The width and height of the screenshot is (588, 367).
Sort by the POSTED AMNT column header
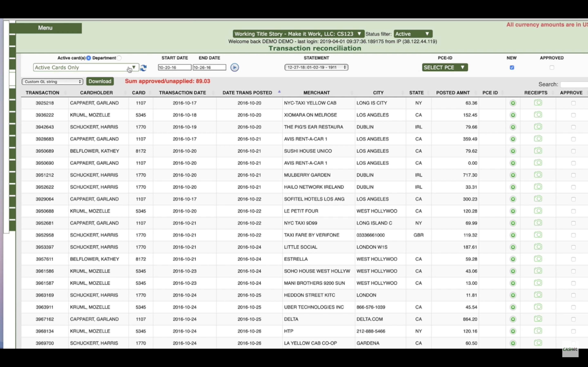click(453, 93)
